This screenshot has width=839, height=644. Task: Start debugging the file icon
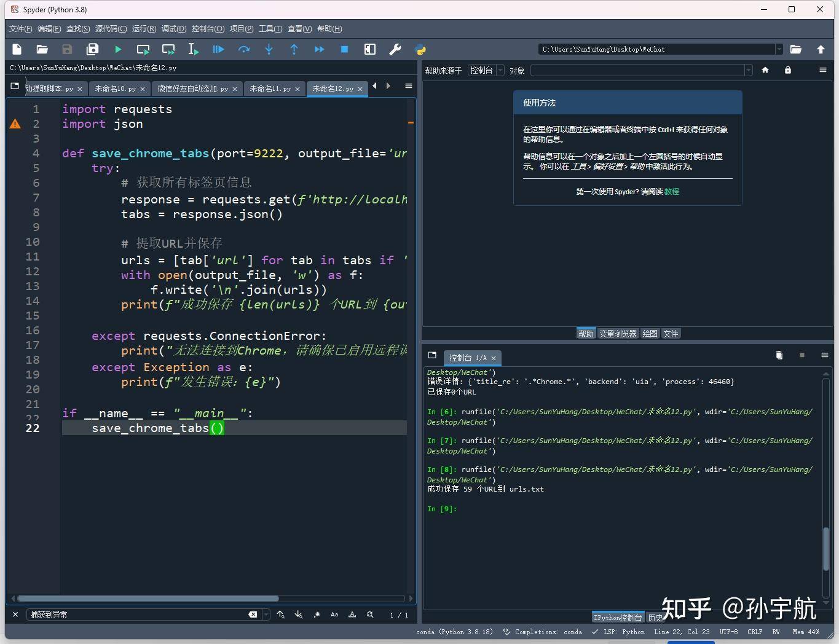(218, 49)
